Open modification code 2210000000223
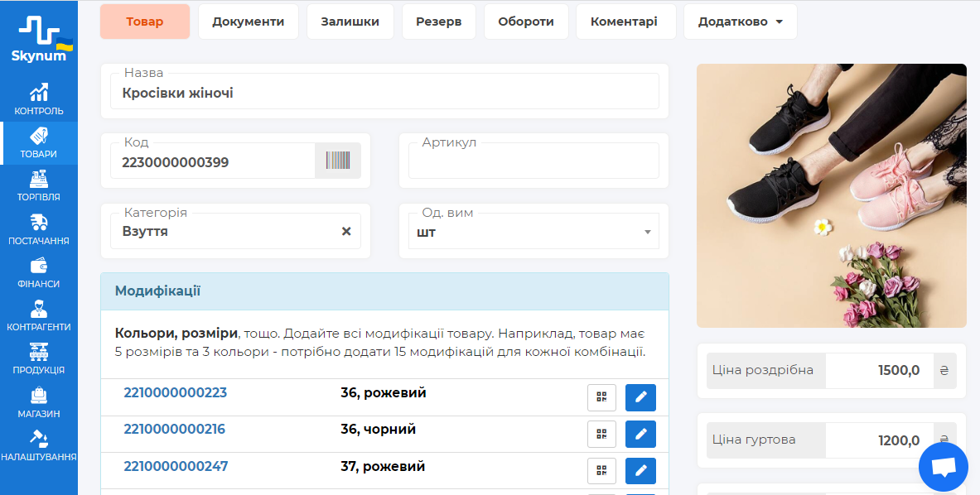Viewport: 980px width, 495px height. pos(175,392)
